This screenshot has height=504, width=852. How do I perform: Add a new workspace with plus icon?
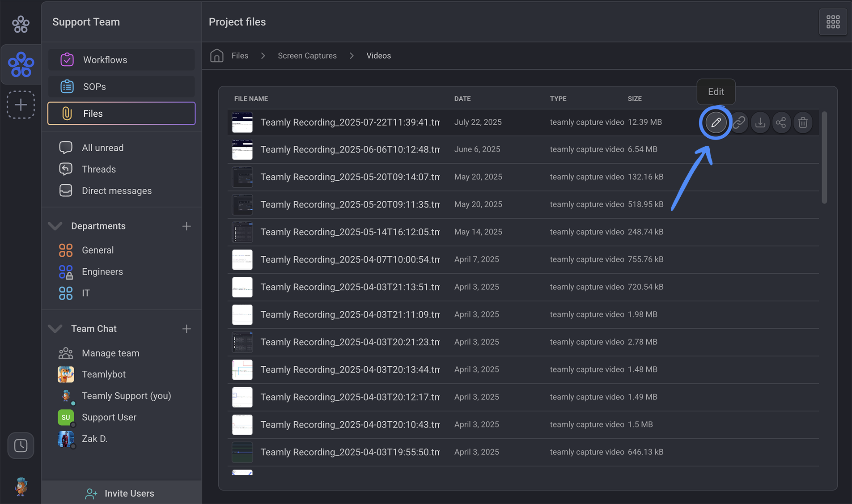point(21,105)
